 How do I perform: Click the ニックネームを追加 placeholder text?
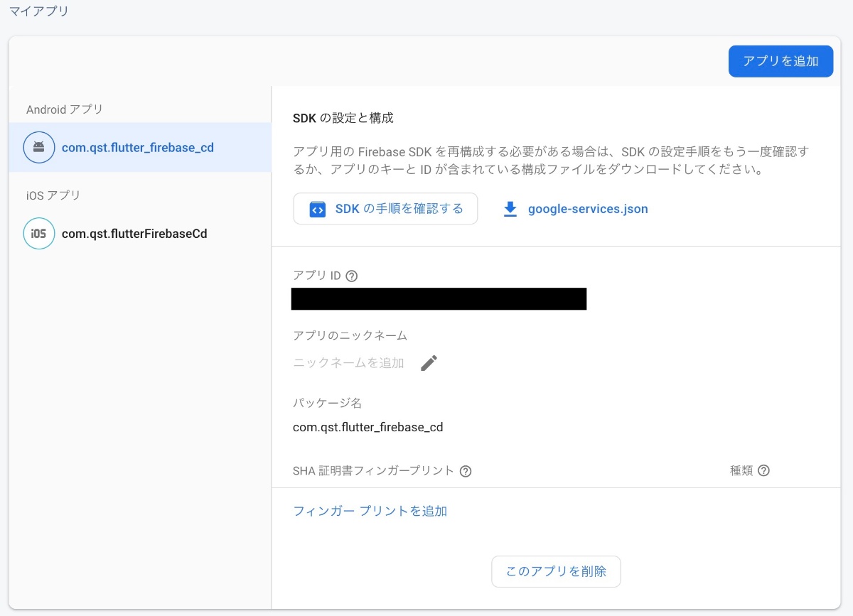tap(348, 363)
